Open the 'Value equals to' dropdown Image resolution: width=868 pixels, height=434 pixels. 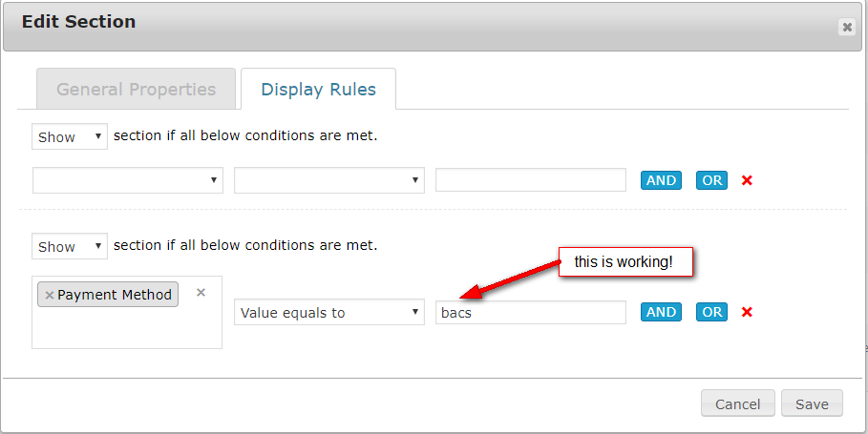[329, 312]
